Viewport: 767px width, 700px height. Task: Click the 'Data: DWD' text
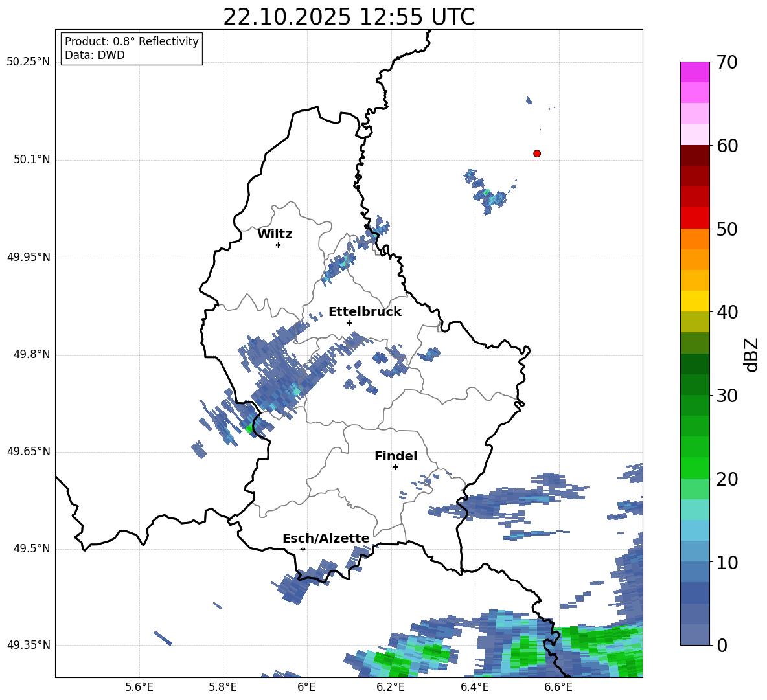click(x=95, y=55)
